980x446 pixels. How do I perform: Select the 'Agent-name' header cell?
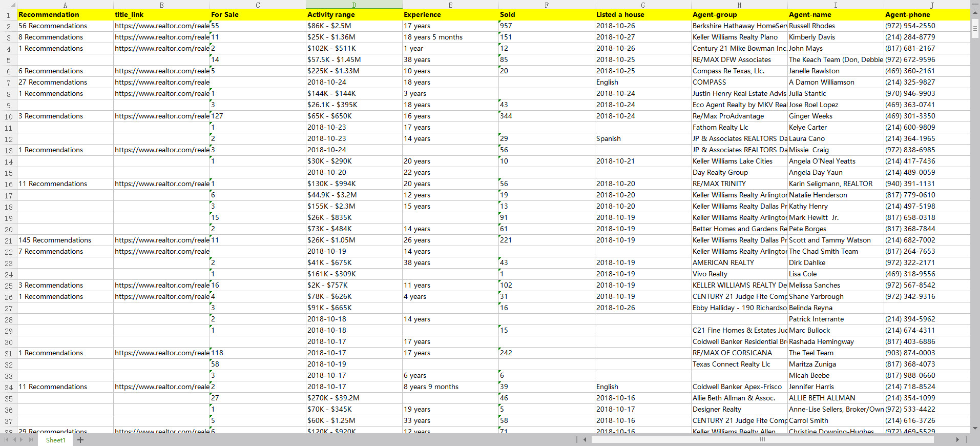836,15
